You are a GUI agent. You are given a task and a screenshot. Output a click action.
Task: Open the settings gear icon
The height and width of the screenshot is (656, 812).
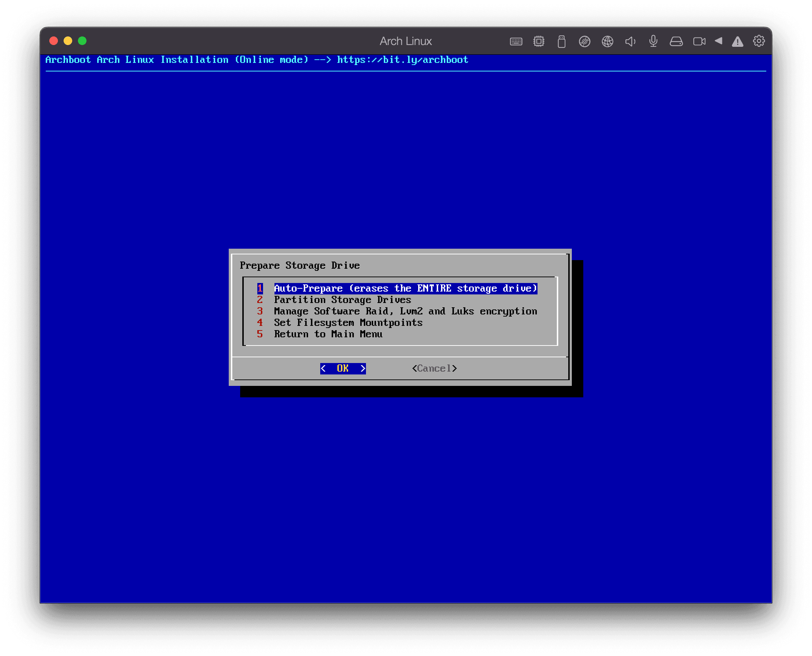point(759,41)
